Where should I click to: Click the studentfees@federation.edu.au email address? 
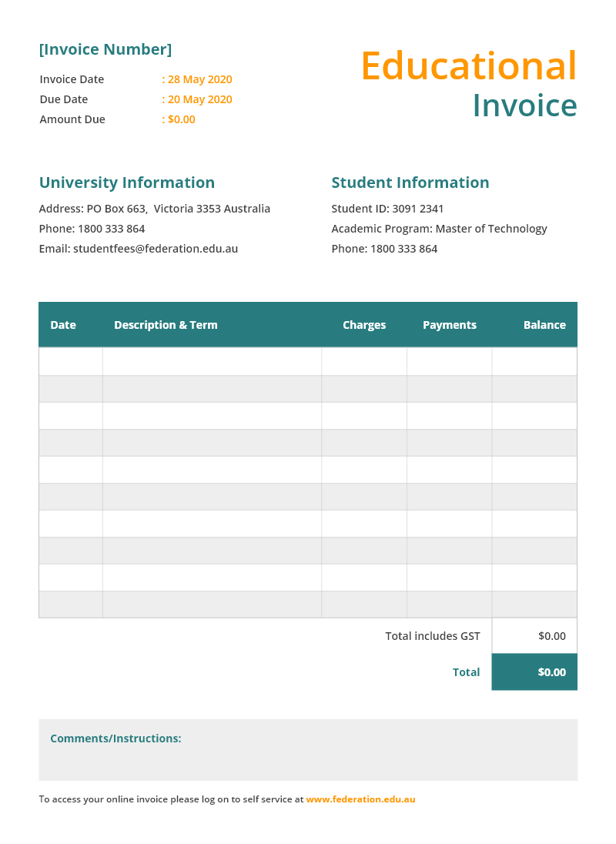[155, 249]
